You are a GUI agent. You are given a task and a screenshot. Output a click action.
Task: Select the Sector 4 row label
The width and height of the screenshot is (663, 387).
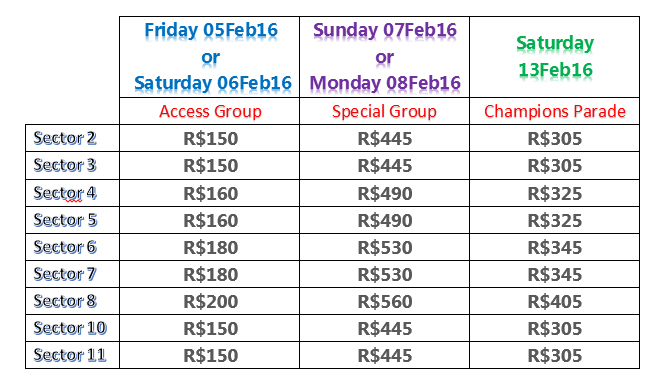click(72, 193)
